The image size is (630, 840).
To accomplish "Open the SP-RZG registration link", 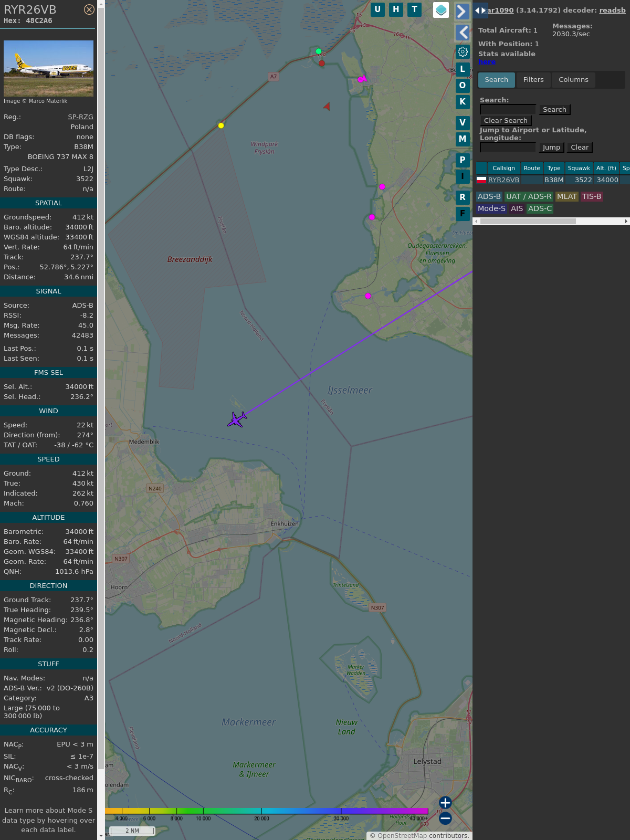I will pos(80,117).
